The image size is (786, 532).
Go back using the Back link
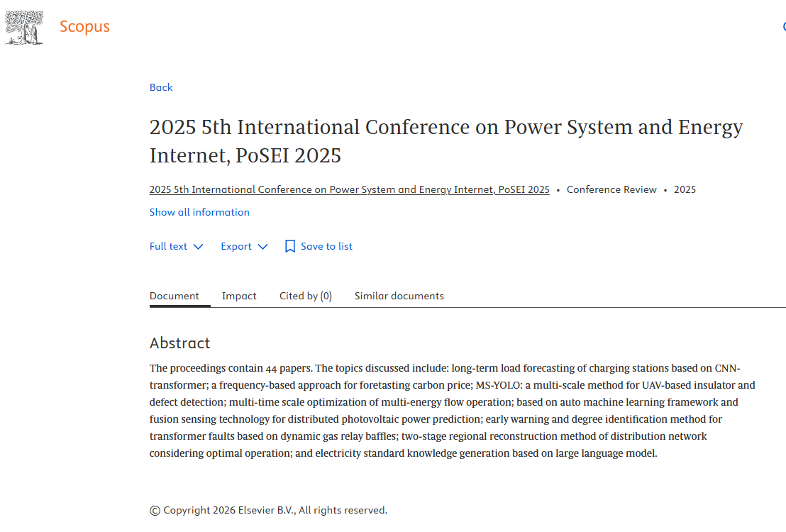click(x=161, y=87)
